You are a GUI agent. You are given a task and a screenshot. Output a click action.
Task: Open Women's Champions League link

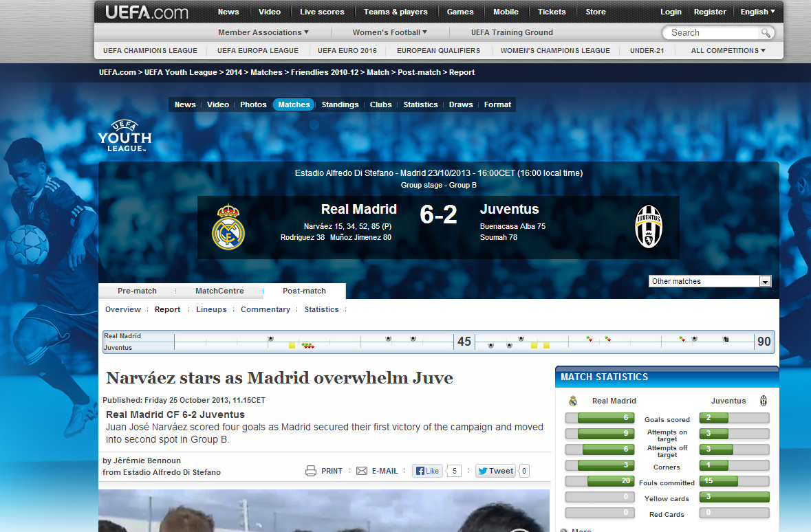(555, 51)
